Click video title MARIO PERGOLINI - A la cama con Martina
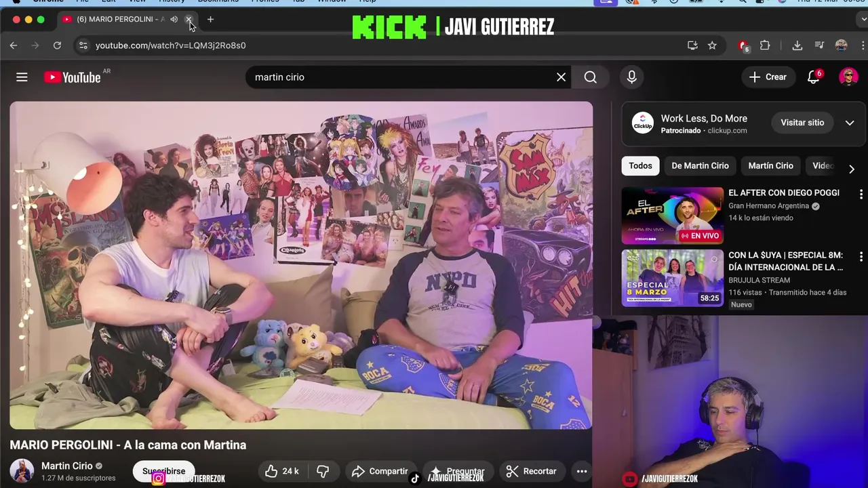868x488 pixels. (127, 445)
